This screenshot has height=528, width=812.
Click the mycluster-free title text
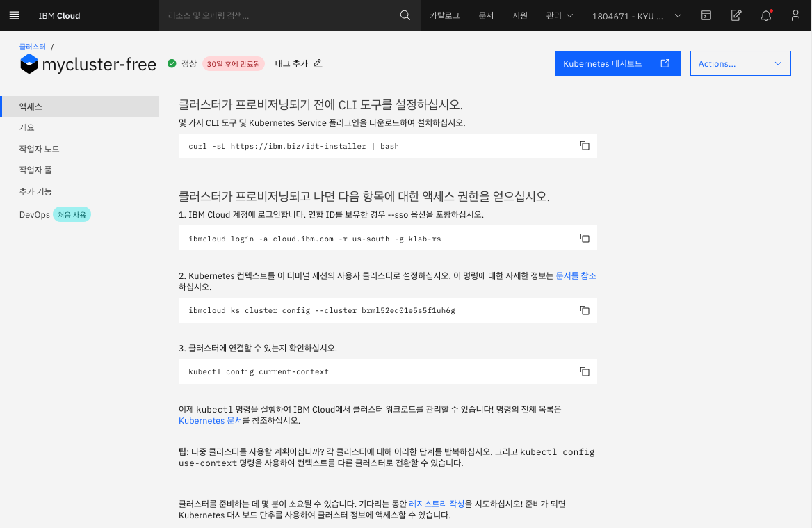99,64
